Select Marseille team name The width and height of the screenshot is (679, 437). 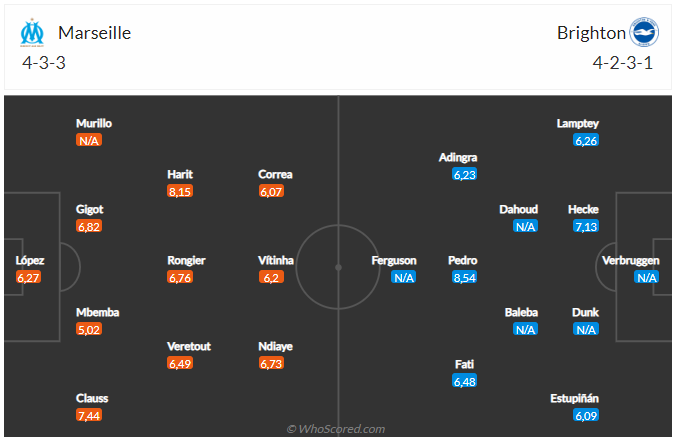tap(94, 33)
